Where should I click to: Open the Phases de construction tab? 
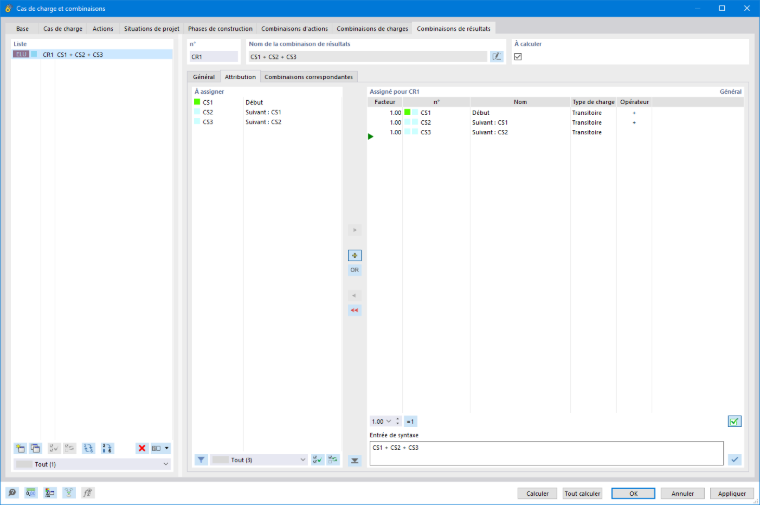[x=221, y=29]
